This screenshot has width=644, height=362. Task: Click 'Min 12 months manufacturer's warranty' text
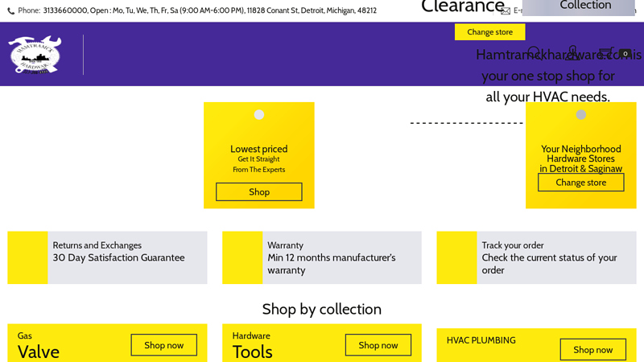[x=332, y=264]
